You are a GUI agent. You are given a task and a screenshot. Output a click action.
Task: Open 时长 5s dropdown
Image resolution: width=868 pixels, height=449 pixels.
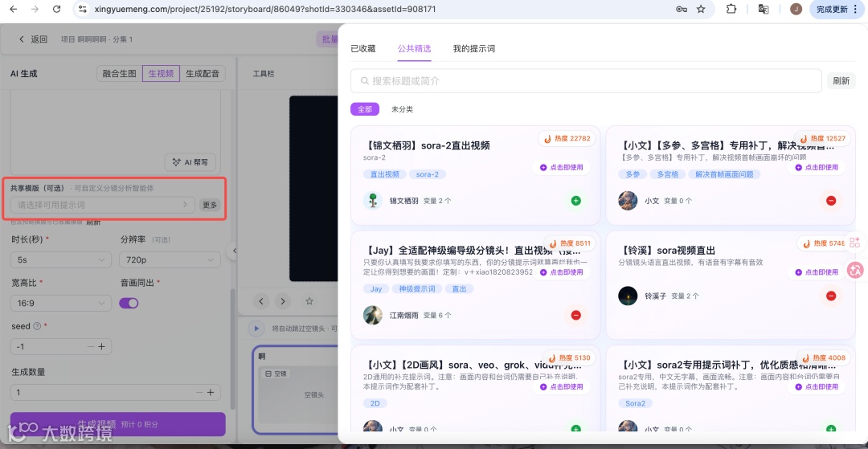[61, 259]
